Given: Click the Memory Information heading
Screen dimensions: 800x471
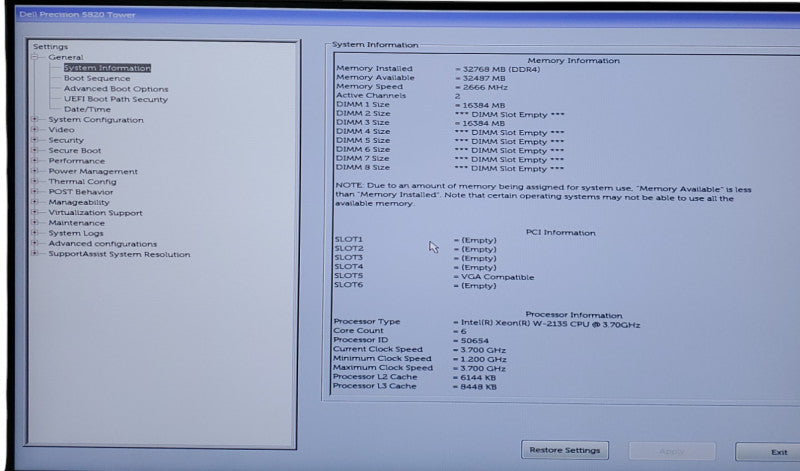Looking at the screenshot, I should (573, 60).
